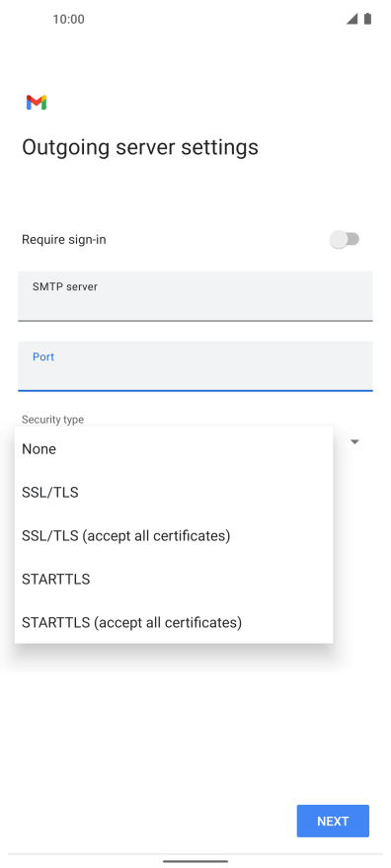This screenshot has width=391, height=868.
Task: Tap the SMTP server label text
Action: point(65,286)
